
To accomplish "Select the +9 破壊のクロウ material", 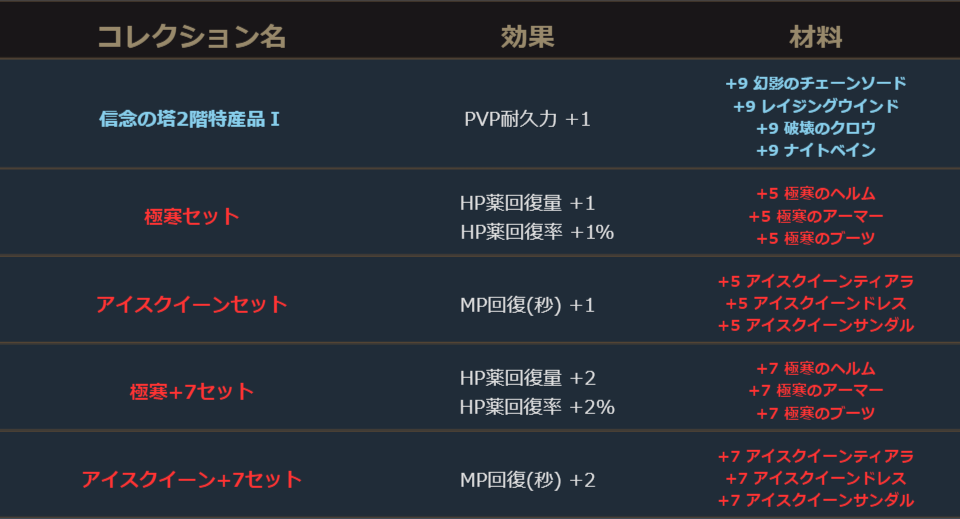I will tap(815, 128).
